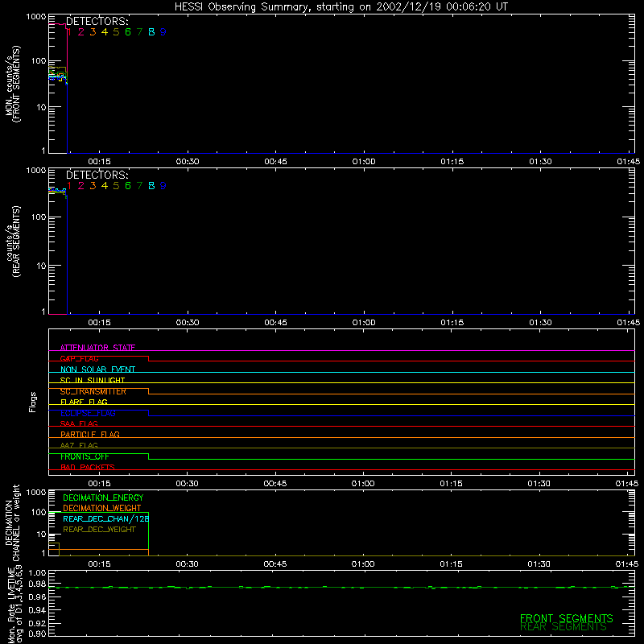644x644 pixels.
Task: Click the 00:30 tick under the rear segments plot
Action: 188,323
